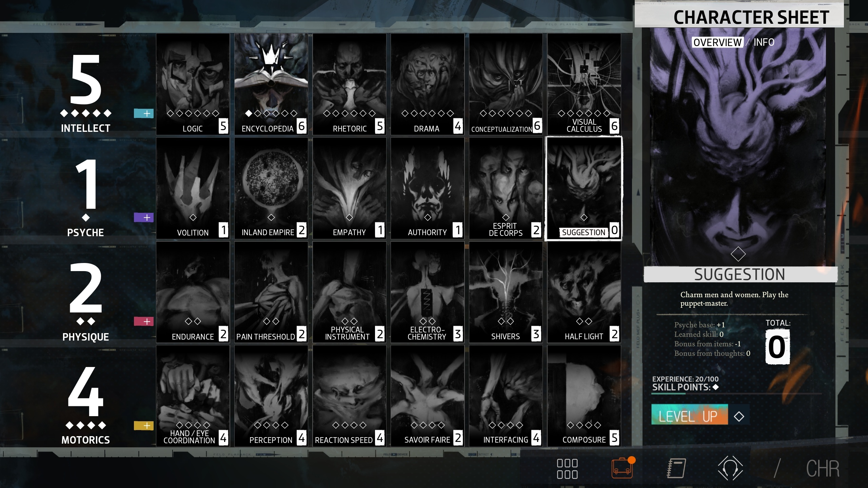Select the Encyclopedia skill card
Viewport: 868px width, 488px height.
click(271, 84)
